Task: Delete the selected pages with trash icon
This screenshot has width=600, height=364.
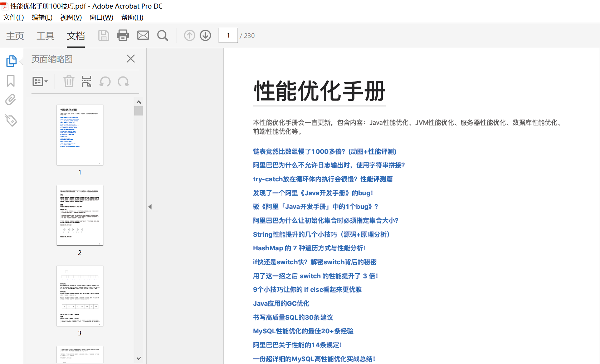Action: coord(69,82)
